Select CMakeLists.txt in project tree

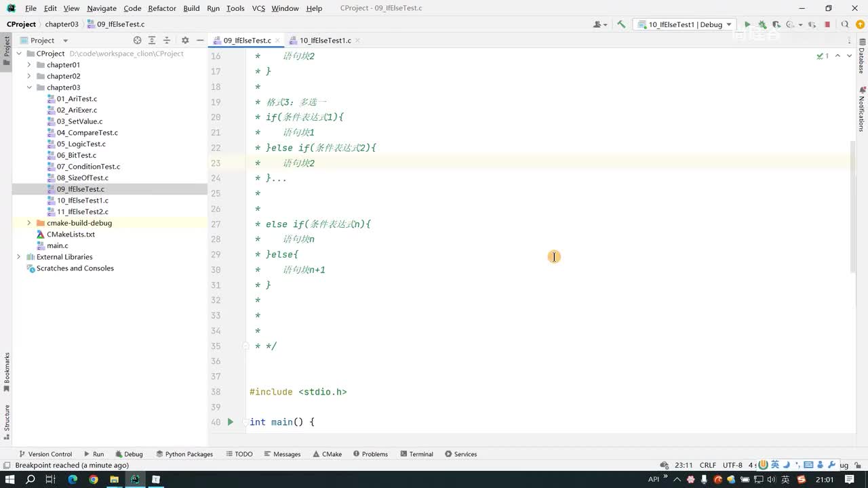click(x=71, y=235)
